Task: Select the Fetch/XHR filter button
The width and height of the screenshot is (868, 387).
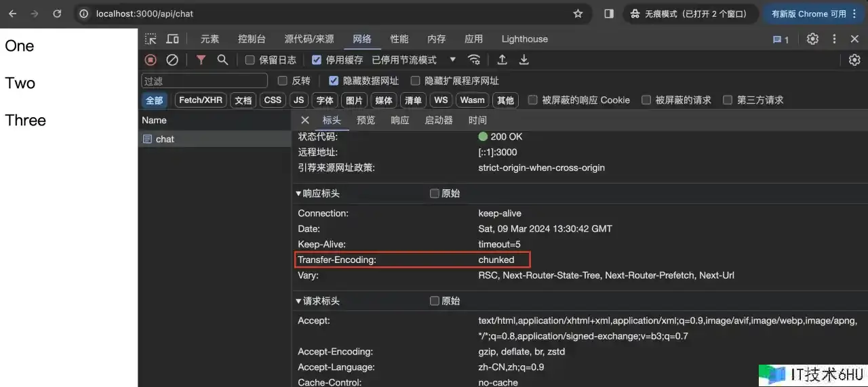Action: (x=200, y=100)
